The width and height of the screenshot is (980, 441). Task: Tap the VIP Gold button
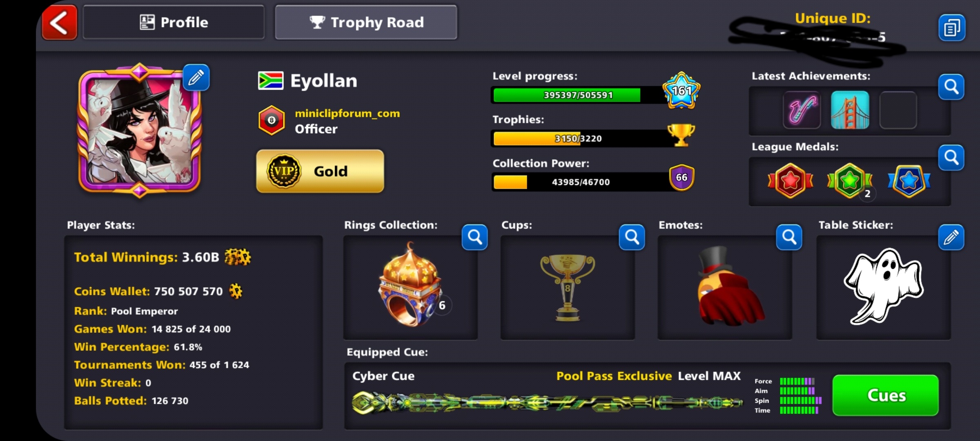tap(320, 171)
